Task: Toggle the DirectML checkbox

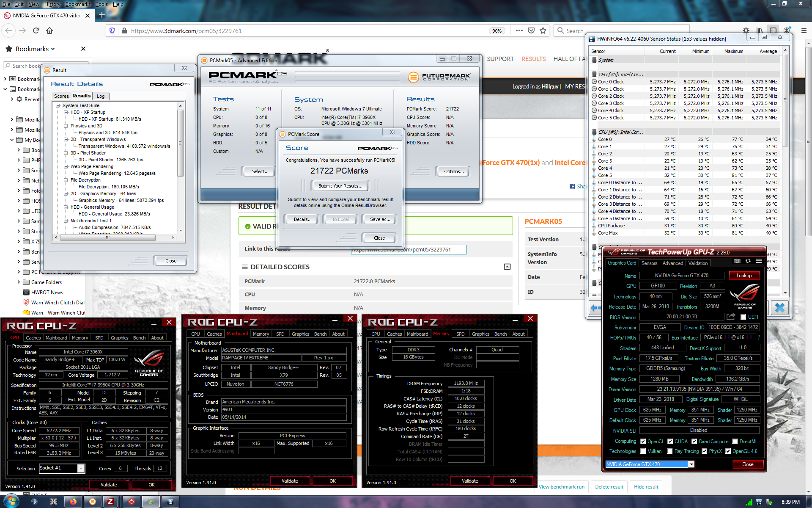Action: click(x=735, y=442)
